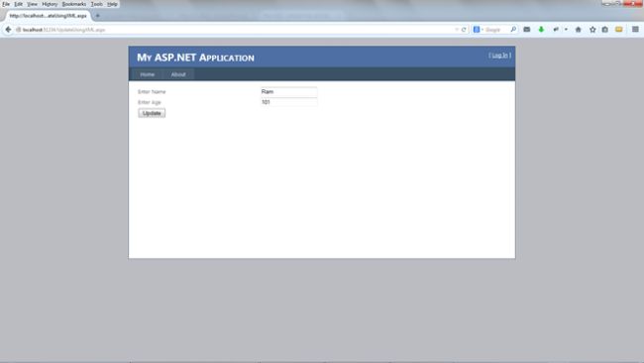
Task: Open the Edit menu
Action: click(19, 4)
